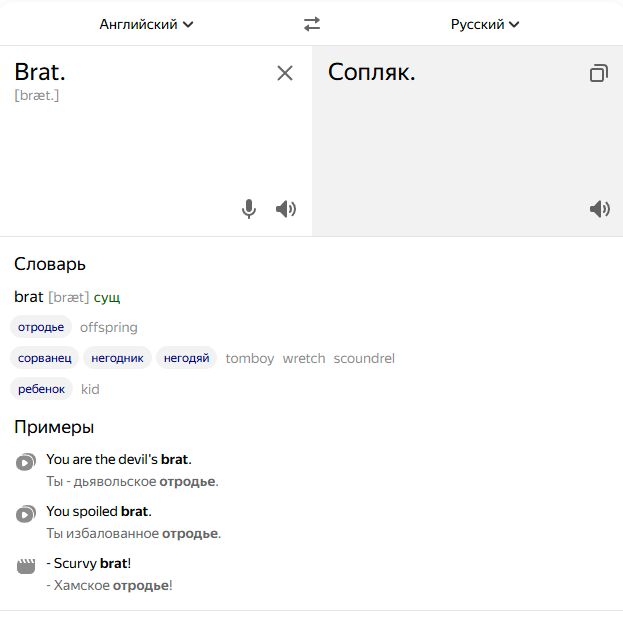Clear the source text with X icon

tap(285, 73)
